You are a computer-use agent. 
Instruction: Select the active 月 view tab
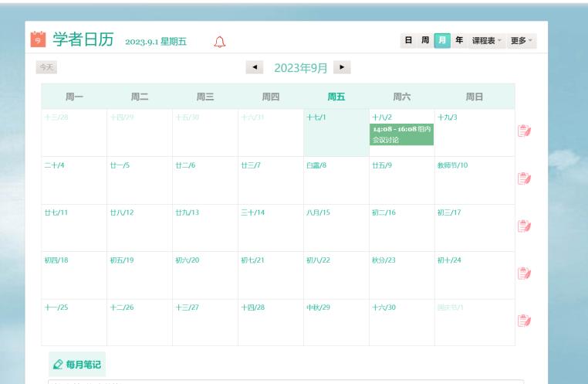pos(442,40)
